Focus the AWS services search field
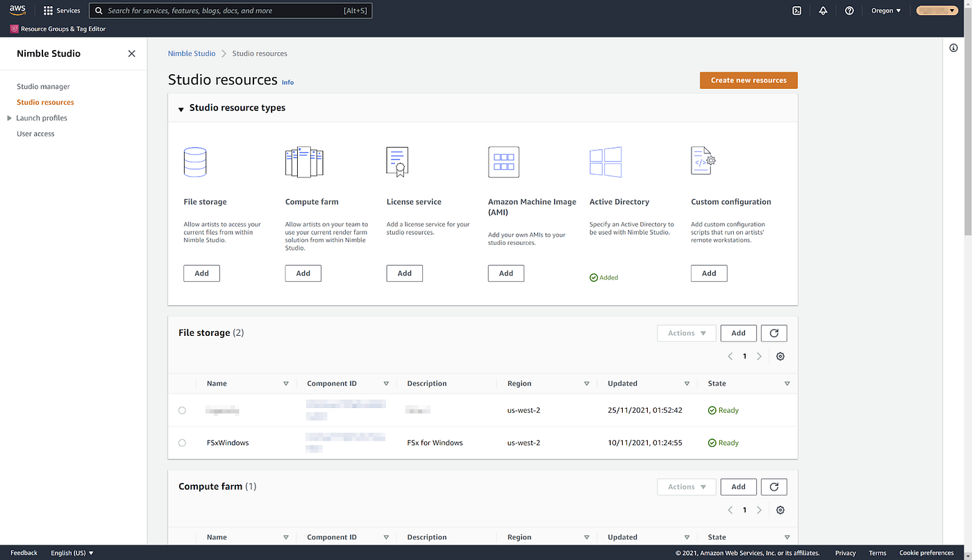The height and width of the screenshot is (560, 972). pyautogui.click(x=231, y=10)
